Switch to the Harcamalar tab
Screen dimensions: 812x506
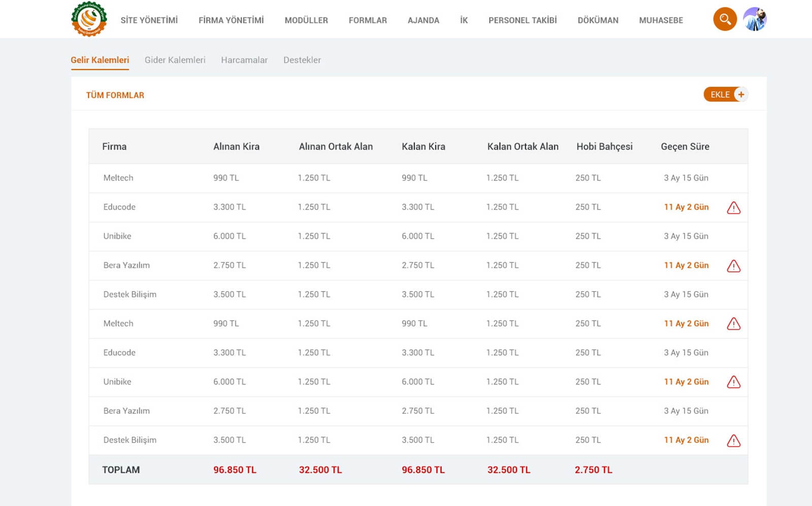[x=244, y=60]
